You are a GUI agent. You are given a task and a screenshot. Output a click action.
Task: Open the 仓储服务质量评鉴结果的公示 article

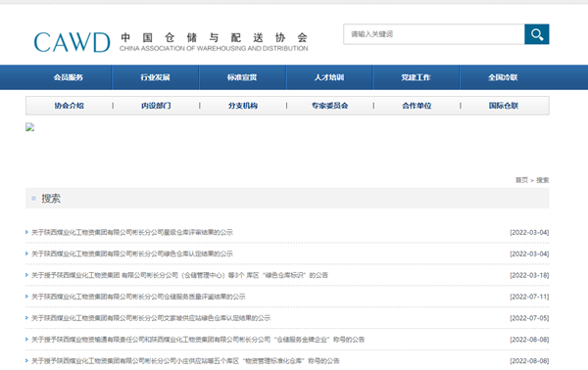tap(138, 297)
